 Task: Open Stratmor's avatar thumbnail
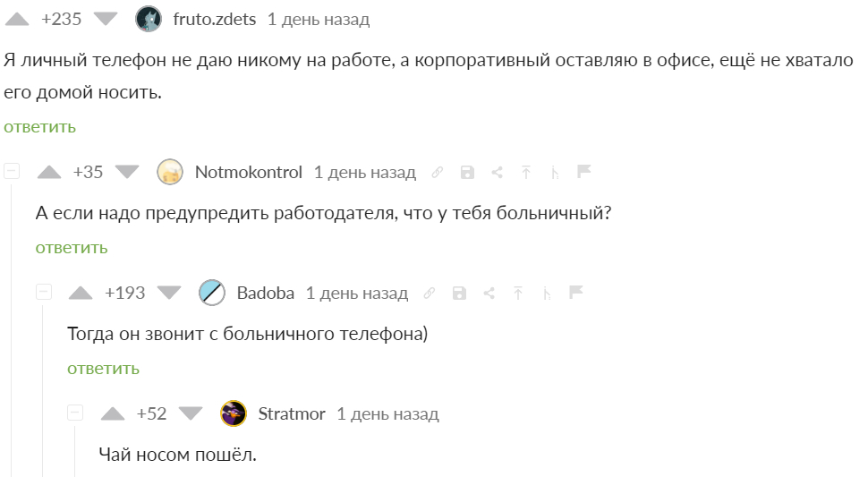pos(233,413)
